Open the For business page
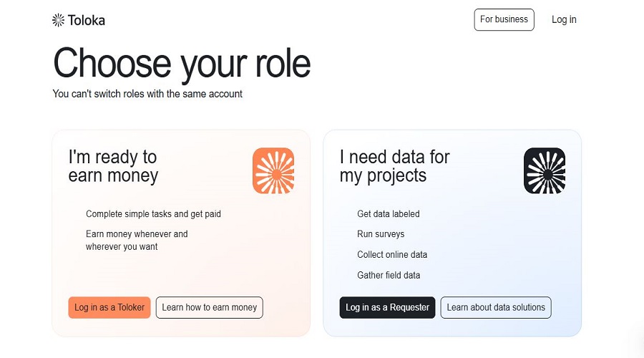The image size is (644, 358). click(x=504, y=20)
